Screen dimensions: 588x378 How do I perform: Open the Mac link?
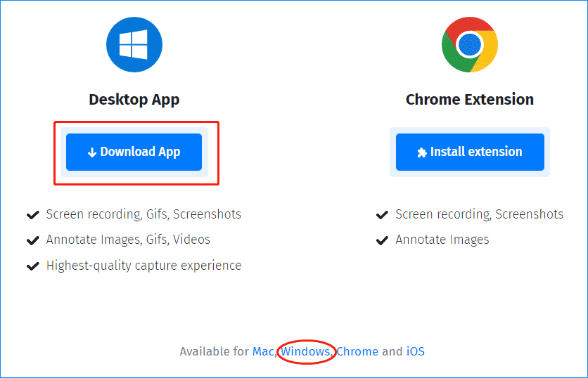[x=262, y=351]
